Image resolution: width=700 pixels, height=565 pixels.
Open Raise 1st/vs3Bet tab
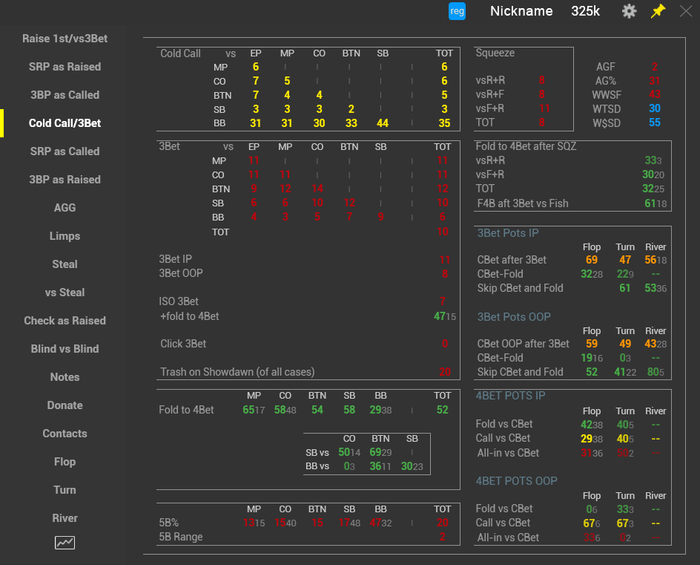[x=65, y=38]
